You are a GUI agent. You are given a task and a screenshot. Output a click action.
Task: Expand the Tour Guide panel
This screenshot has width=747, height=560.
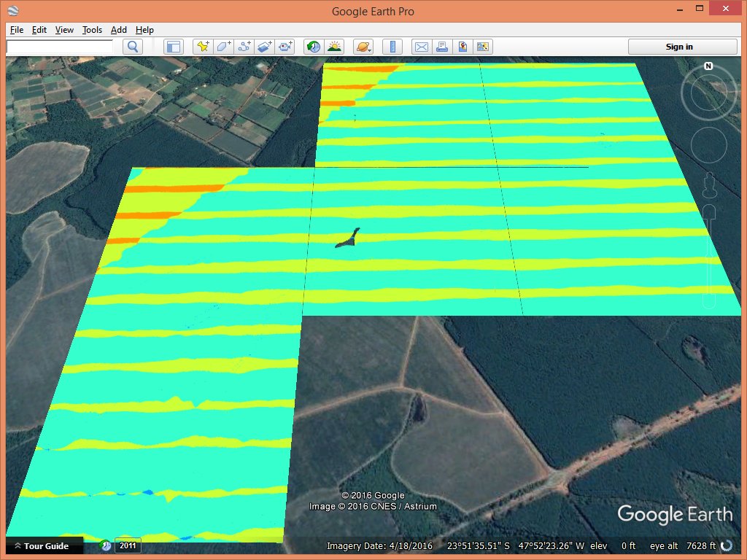click(41, 545)
